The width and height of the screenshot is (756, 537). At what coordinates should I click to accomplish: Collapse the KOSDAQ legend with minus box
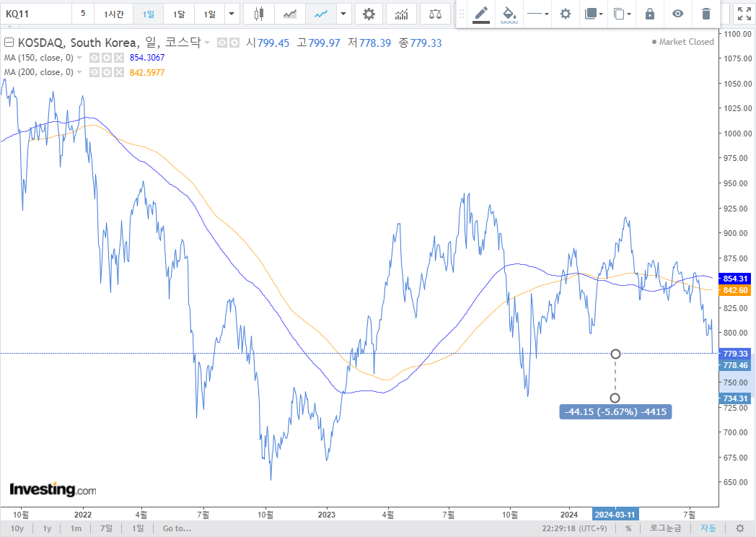(x=9, y=43)
